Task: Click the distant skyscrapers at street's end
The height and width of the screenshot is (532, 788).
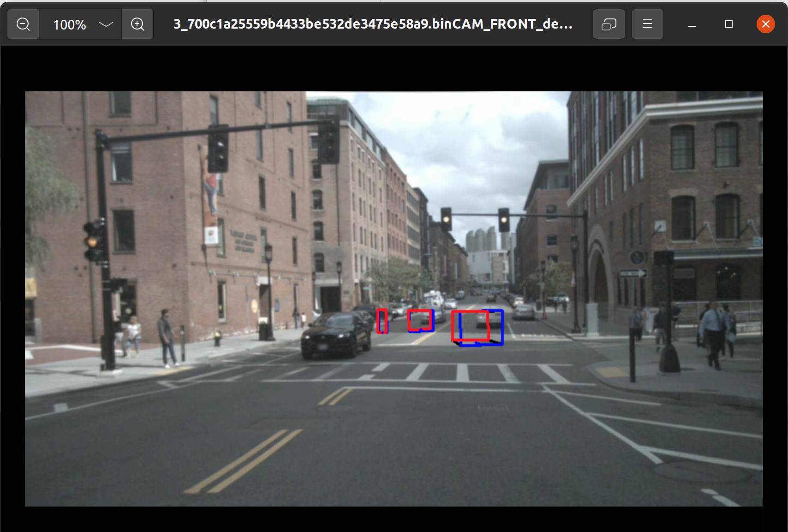Action: pyautogui.click(x=481, y=240)
